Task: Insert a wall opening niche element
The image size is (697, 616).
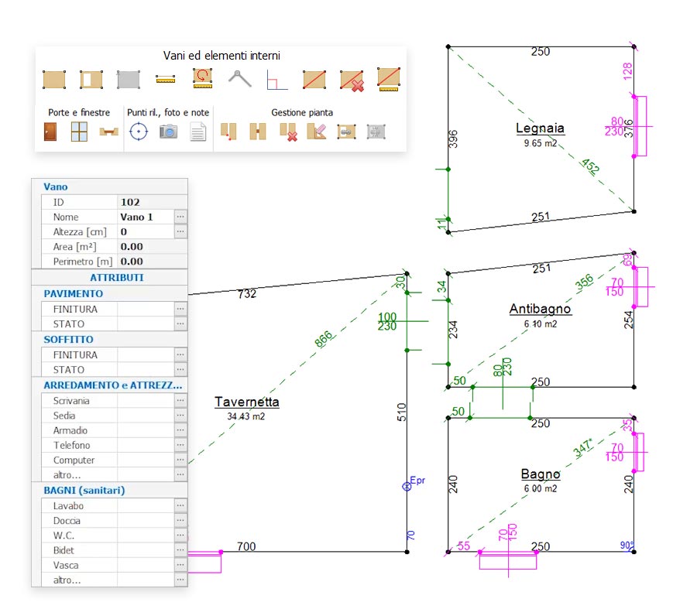Action: 109,132
